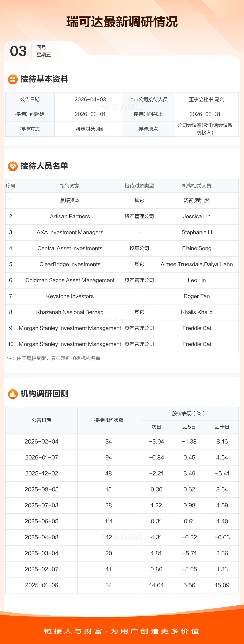Click the 公告日期 value 2026-04-03
244x644 pixels.
tap(90, 100)
